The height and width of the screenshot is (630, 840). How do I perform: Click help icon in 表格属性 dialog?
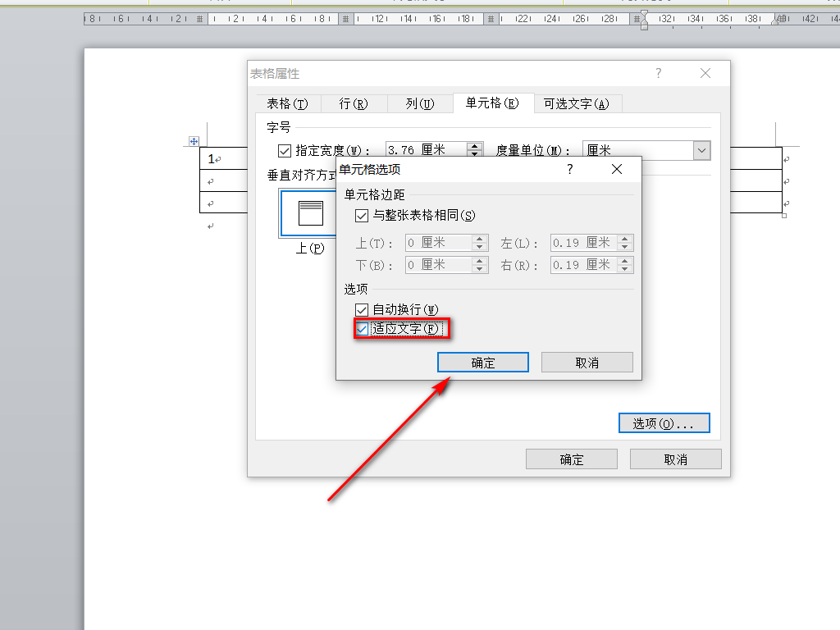pos(659,73)
